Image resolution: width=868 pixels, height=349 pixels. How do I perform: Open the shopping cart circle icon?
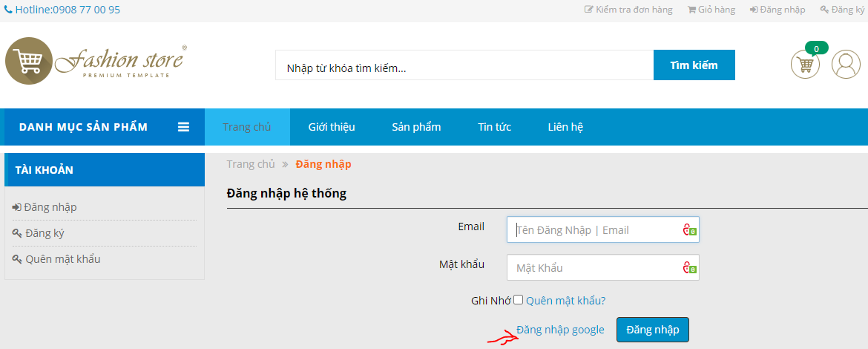tap(805, 65)
